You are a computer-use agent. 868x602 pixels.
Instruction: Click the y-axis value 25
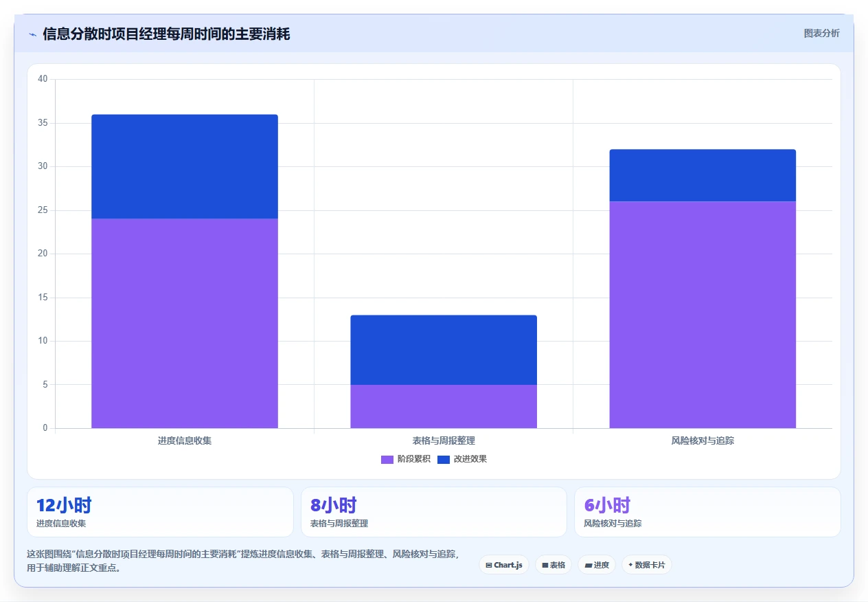click(x=43, y=210)
